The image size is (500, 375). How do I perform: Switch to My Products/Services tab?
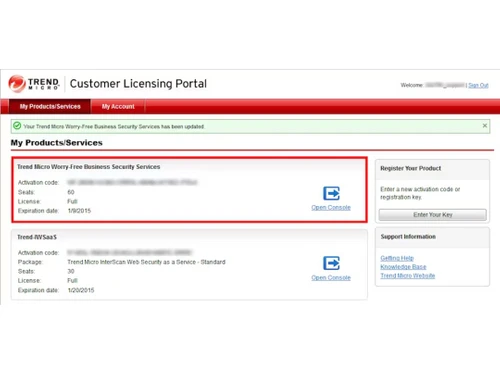pos(50,106)
